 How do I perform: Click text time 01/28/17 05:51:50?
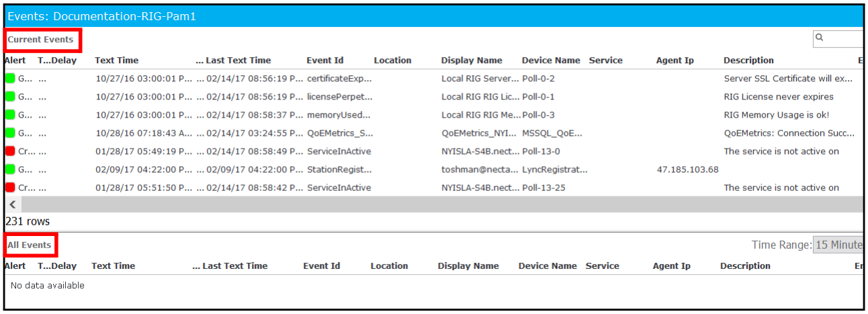144,188
